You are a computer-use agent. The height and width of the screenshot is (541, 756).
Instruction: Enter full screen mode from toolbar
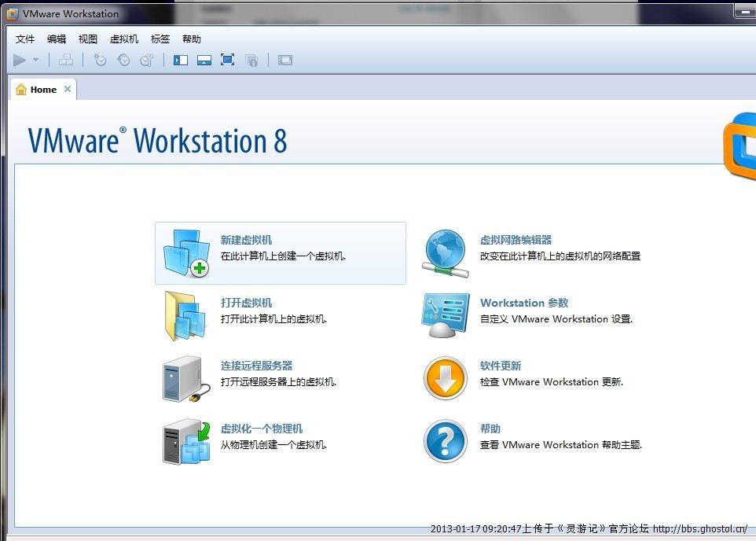click(x=228, y=60)
